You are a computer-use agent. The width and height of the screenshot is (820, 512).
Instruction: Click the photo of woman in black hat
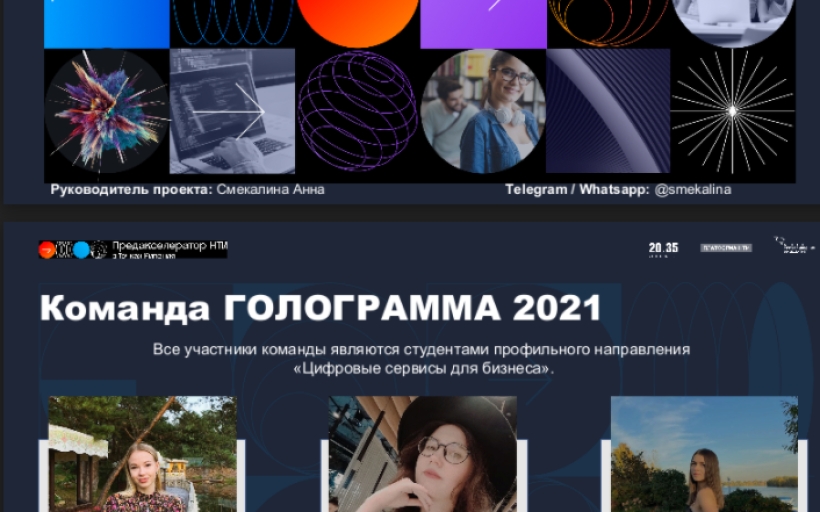point(423,454)
